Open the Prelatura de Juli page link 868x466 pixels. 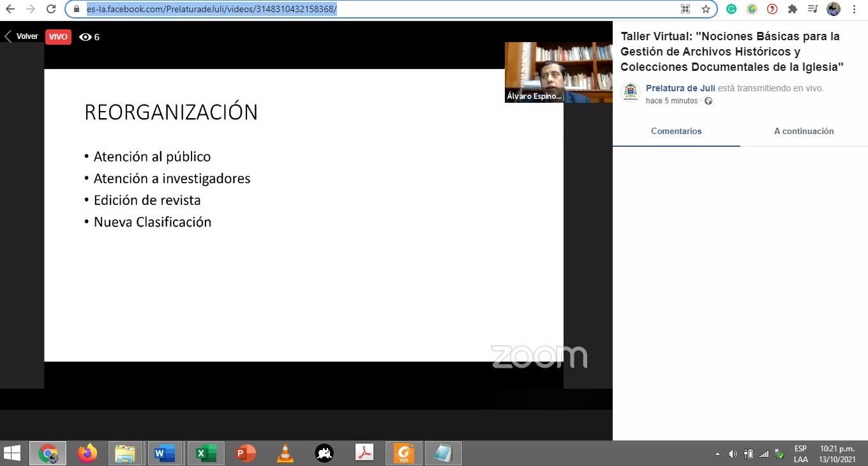tap(680, 88)
